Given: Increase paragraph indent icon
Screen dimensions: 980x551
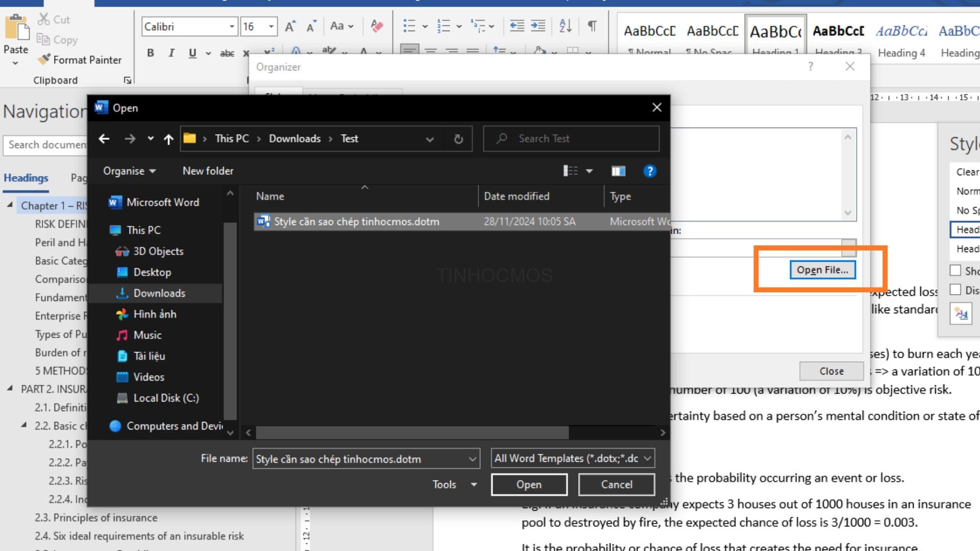Looking at the screenshot, I should (x=538, y=26).
